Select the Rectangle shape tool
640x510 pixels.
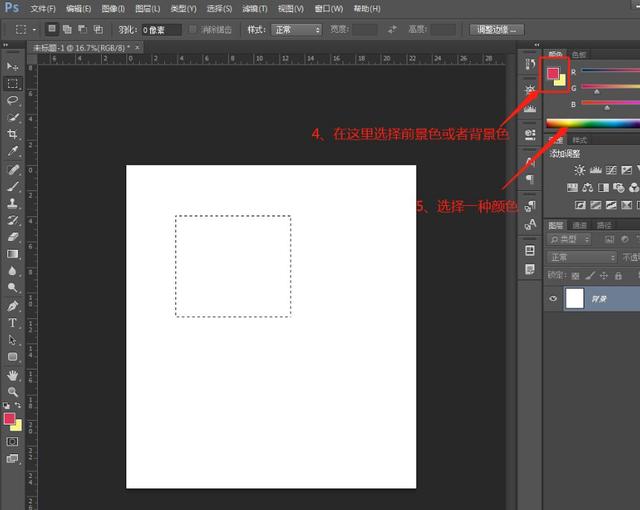coord(12,357)
